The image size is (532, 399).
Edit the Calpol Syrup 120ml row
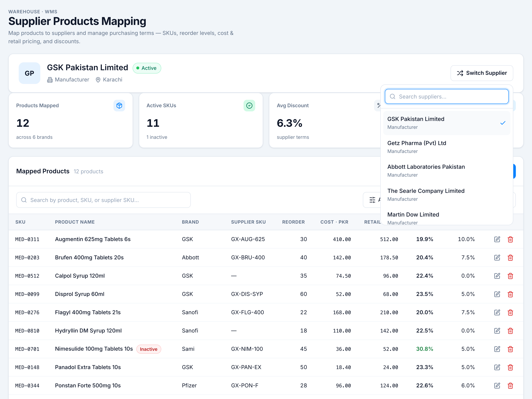pyautogui.click(x=497, y=276)
